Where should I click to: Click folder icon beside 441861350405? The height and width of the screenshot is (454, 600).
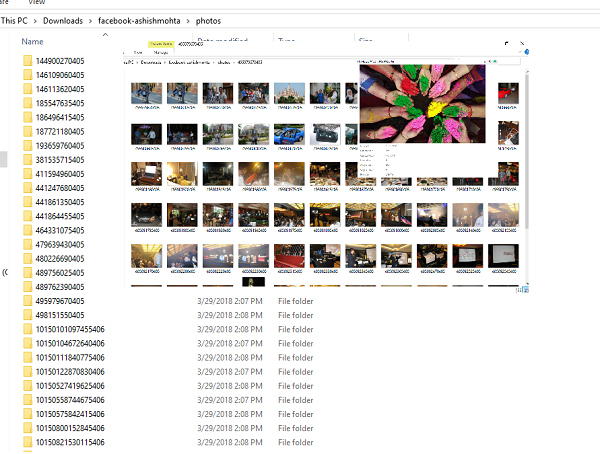[28, 202]
